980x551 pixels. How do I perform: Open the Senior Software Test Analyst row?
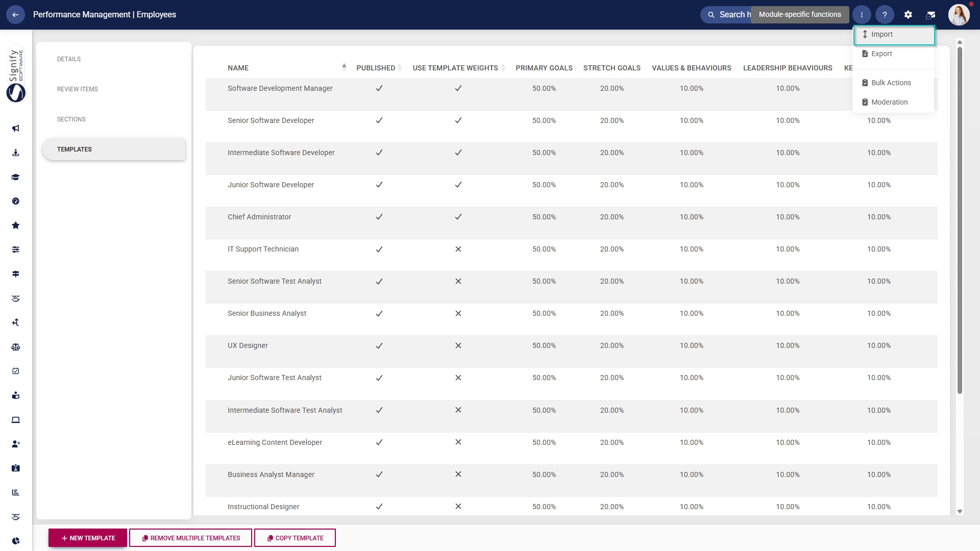click(571, 287)
